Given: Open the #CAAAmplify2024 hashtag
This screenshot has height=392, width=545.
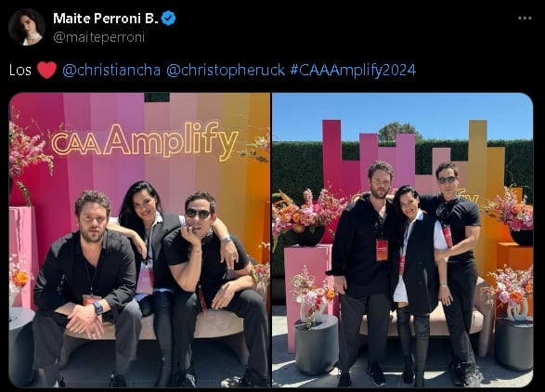Looking at the screenshot, I should pyautogui.click(x=353, y=70).
